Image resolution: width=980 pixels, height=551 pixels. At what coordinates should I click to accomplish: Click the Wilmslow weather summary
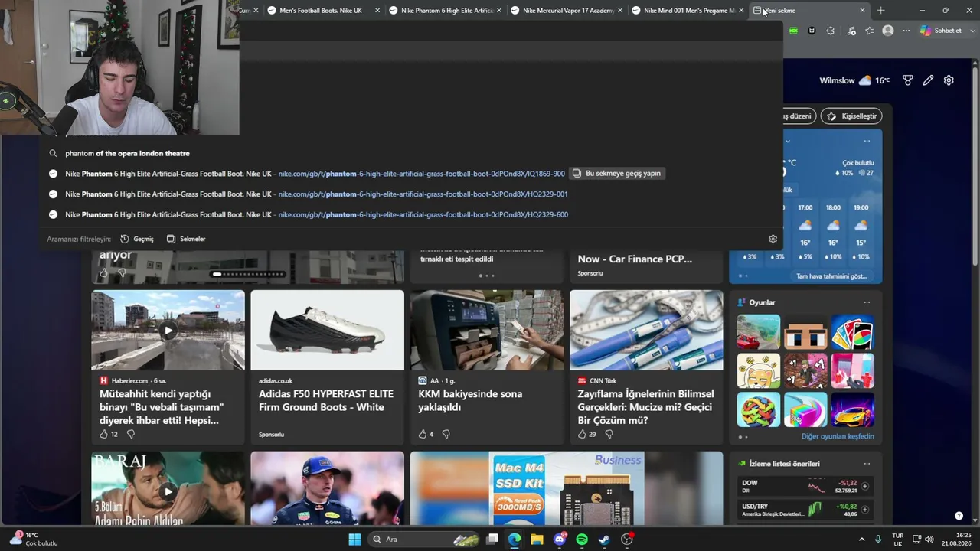pos(854,80)
